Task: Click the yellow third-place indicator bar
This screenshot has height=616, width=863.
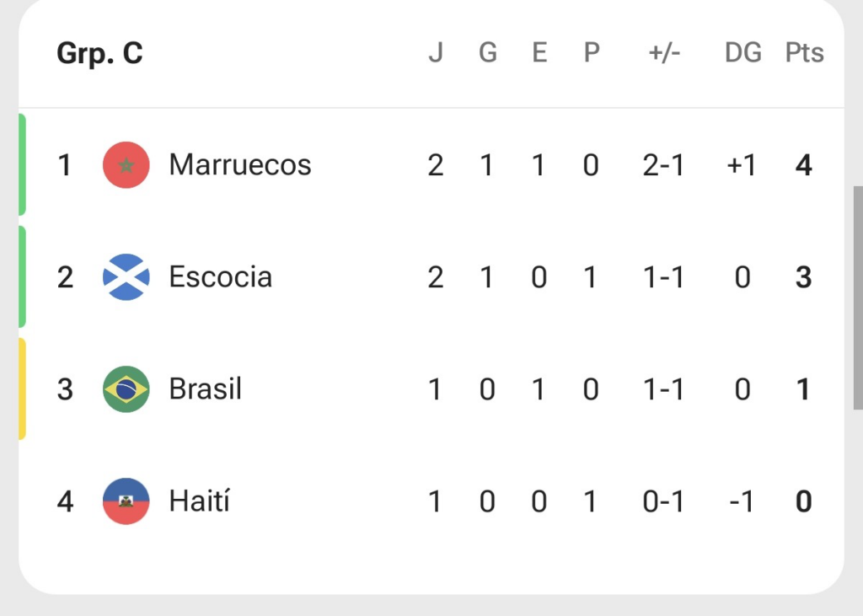Action: (x=22, y=389)
